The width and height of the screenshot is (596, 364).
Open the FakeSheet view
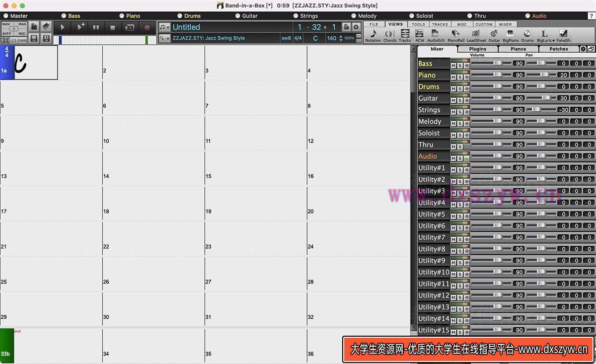coord(564,35)
